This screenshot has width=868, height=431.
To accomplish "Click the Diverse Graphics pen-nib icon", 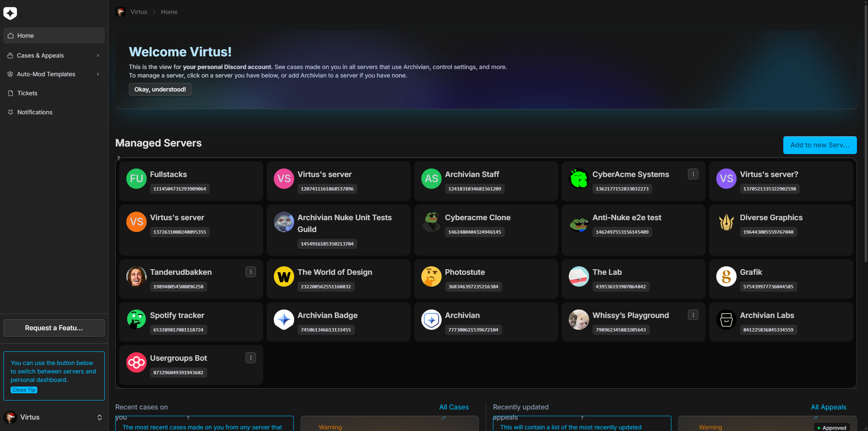I will 726,222.
